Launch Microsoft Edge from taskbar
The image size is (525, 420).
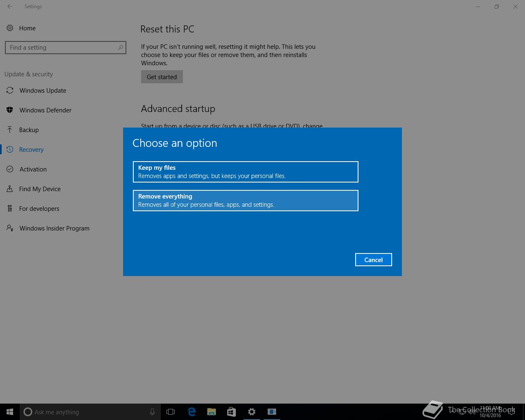click(192, 412)
